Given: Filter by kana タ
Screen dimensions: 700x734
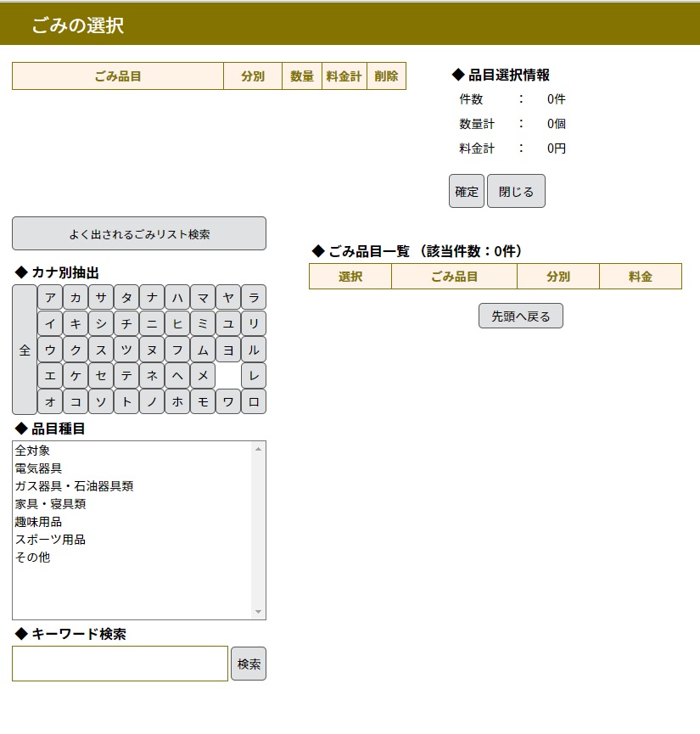Looking at the screenshot, I should (x=126, y=297).
